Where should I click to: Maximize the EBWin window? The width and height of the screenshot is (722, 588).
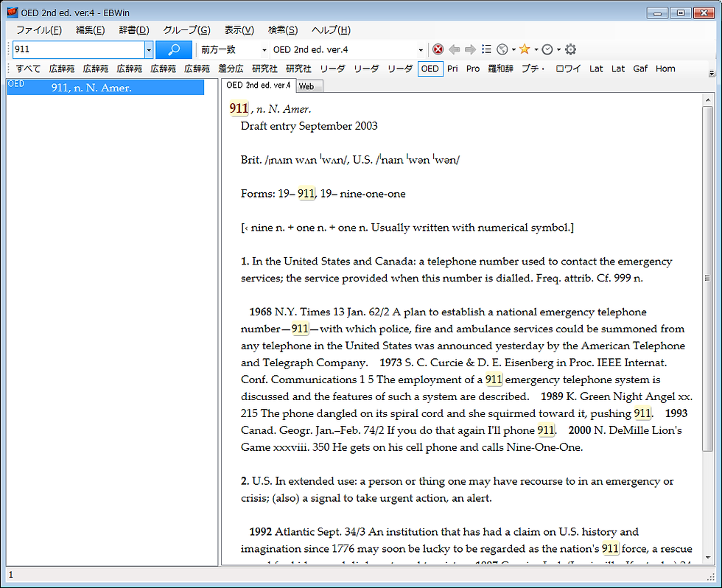pyautogui.click(x=681, y=13)
